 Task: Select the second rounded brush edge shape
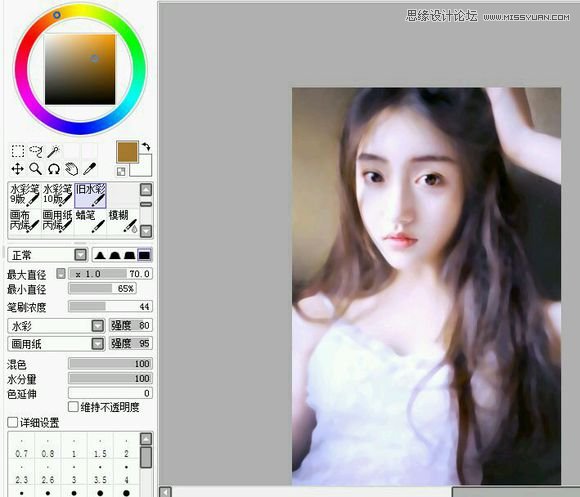(x=115, y=255)
